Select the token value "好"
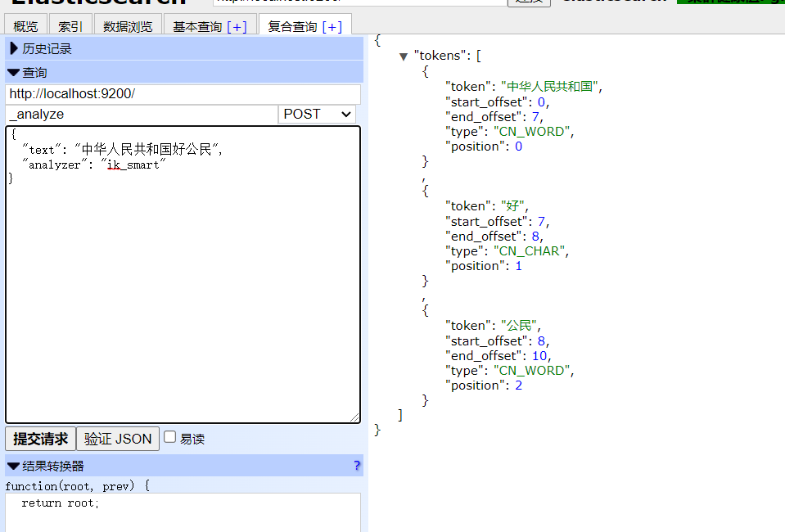This screenshot has width=785, height=532. click(513, 206)
